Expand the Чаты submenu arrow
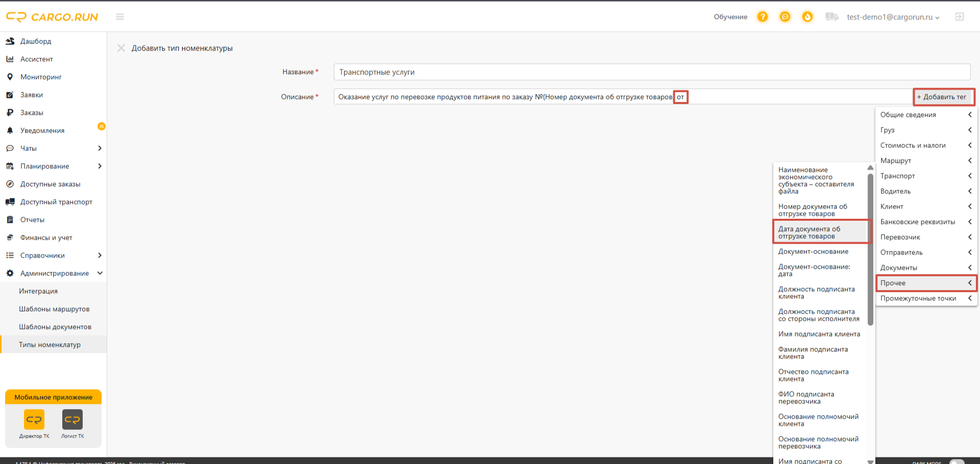980x464 pixels. coord(100,148)
